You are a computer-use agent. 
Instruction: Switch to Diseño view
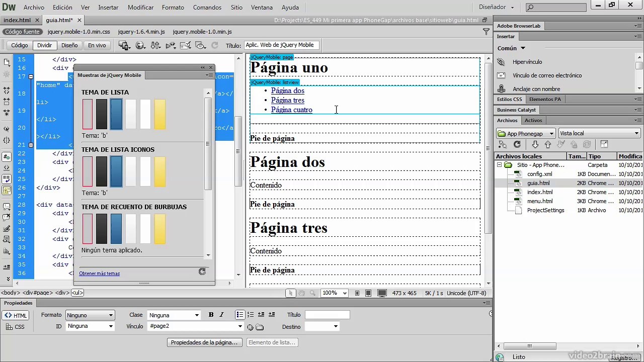click(x=69, y=45)
